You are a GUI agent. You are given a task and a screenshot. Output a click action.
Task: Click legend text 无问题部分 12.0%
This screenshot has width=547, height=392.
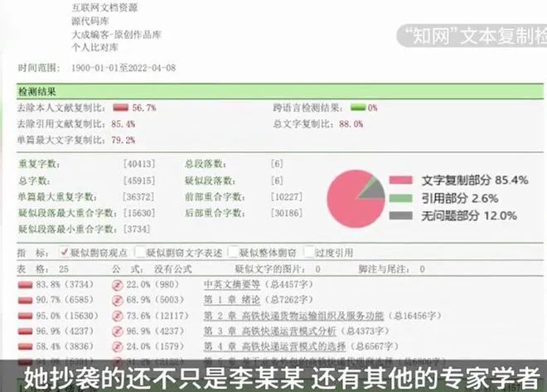click(x=469, y=215)
